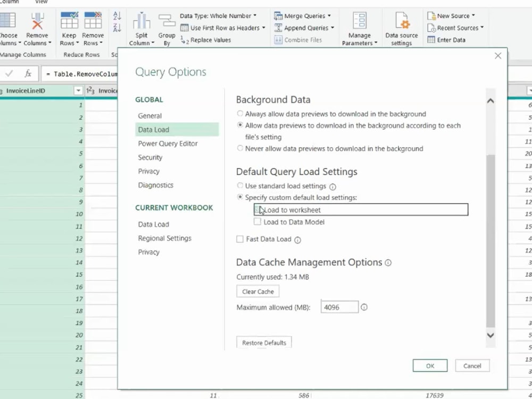Click the Restore Defaults button
This screenshot has height=399, width=532.
pyautogui.click(x=264, y=343)
